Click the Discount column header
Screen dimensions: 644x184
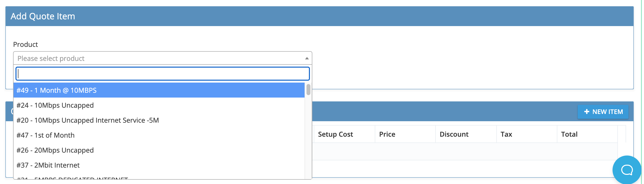[x=454, y=134]
